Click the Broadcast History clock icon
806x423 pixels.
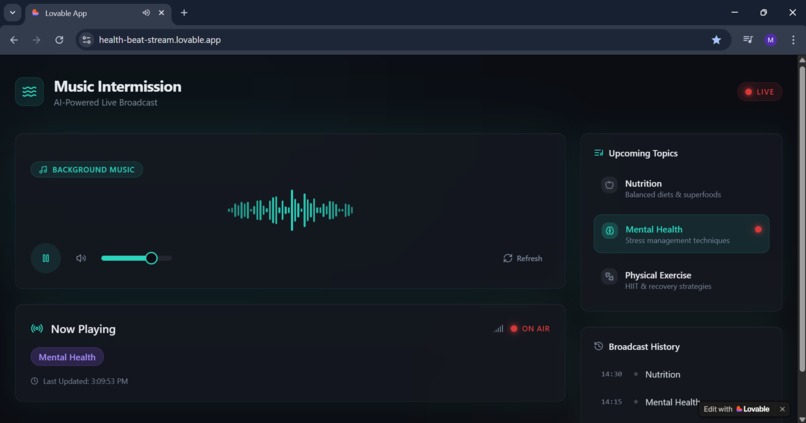click(x=598, y=346)
